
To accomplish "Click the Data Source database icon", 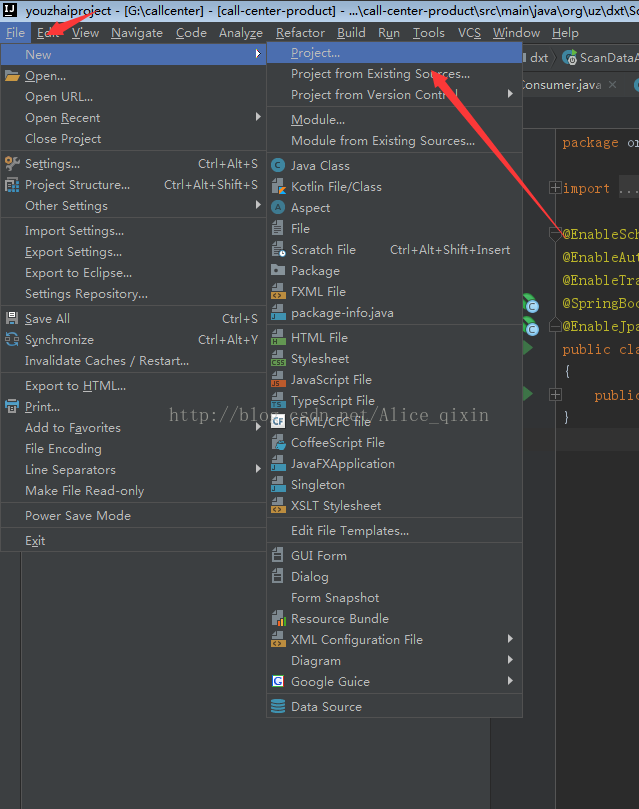I will [x=278, y=706].
